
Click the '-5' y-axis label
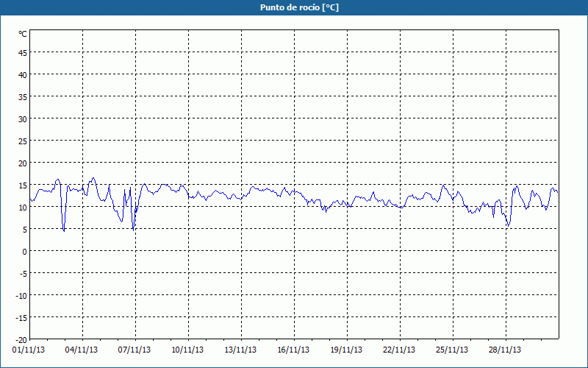pyautogui.click(x=24, y=274)
